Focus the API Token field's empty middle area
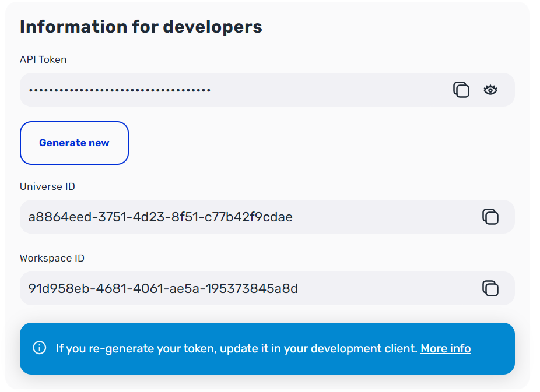This screenshot has height=392, width=540. tap(327, 90)
